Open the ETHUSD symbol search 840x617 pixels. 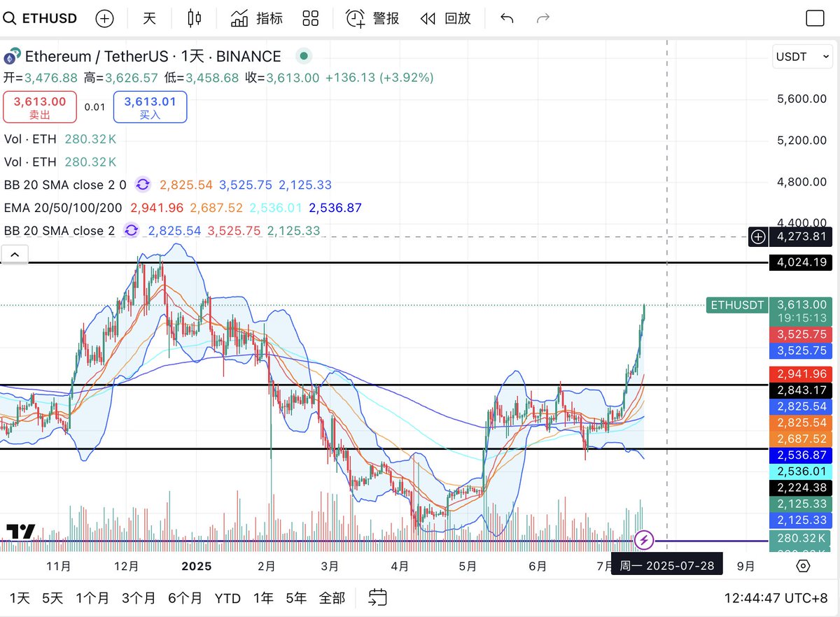39,18
